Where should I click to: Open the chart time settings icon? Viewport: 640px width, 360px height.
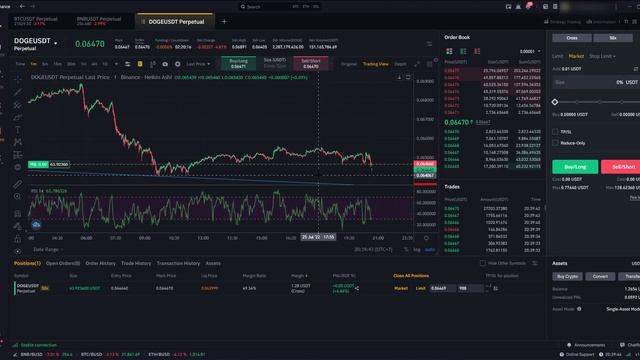427,238
